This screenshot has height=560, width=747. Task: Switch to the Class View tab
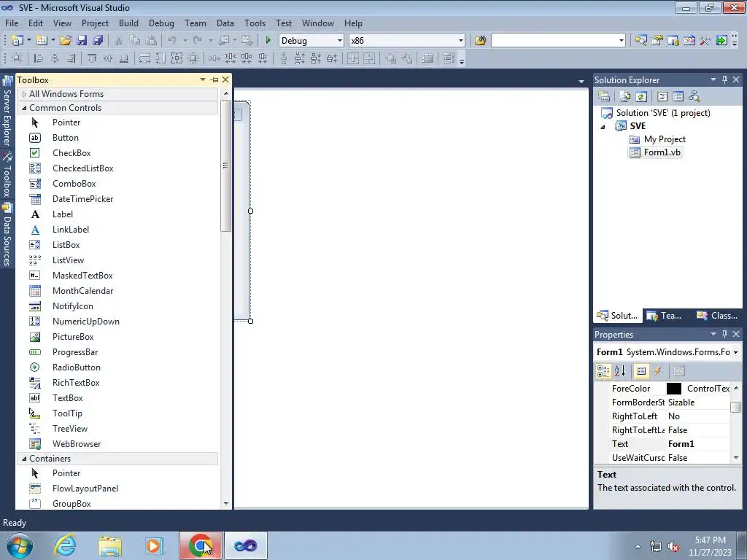(717, 315)
